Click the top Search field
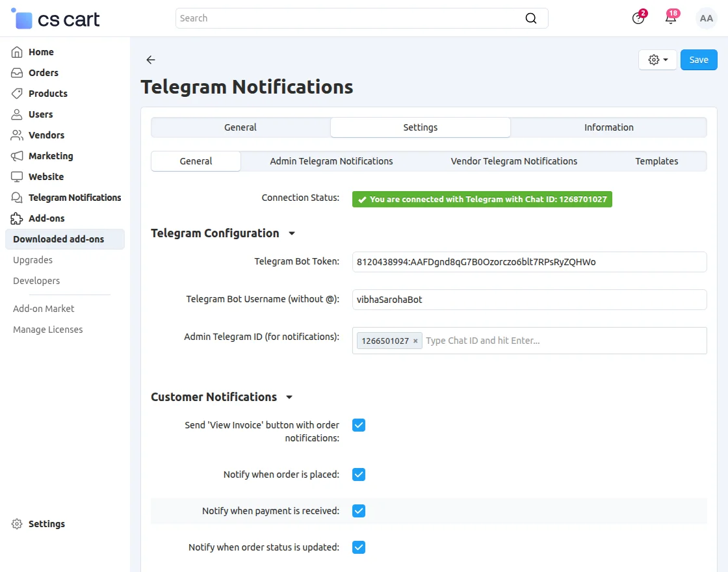This screenshot has height=572, width=728. coord(361,18)
